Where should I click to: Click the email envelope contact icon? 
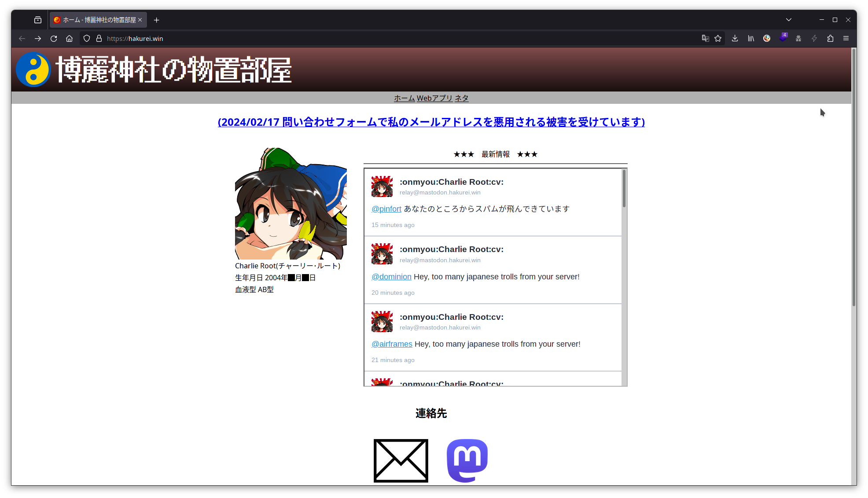(x=401, y=460)
